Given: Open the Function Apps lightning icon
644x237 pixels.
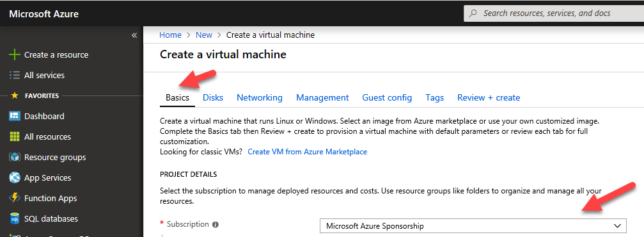Looking at the screenshot, I should click(x=14, y=199).
